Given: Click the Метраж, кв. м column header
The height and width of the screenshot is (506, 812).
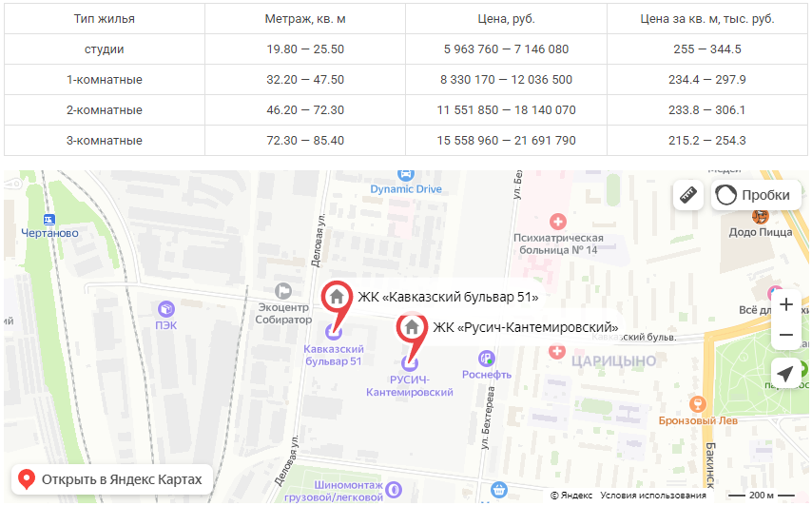Looking at the screenshot, I should click(305, 19).
